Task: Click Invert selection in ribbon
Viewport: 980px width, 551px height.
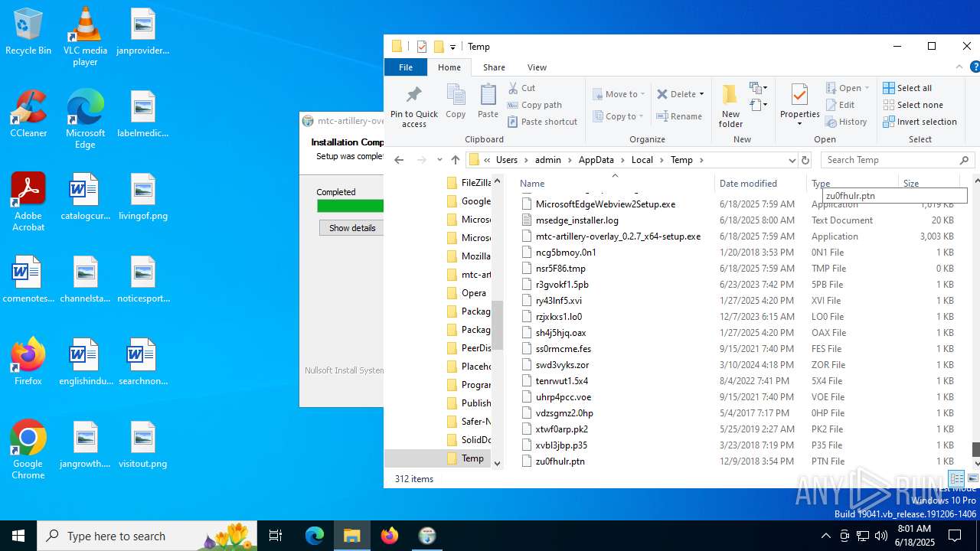Action: (x=920, y=122)
